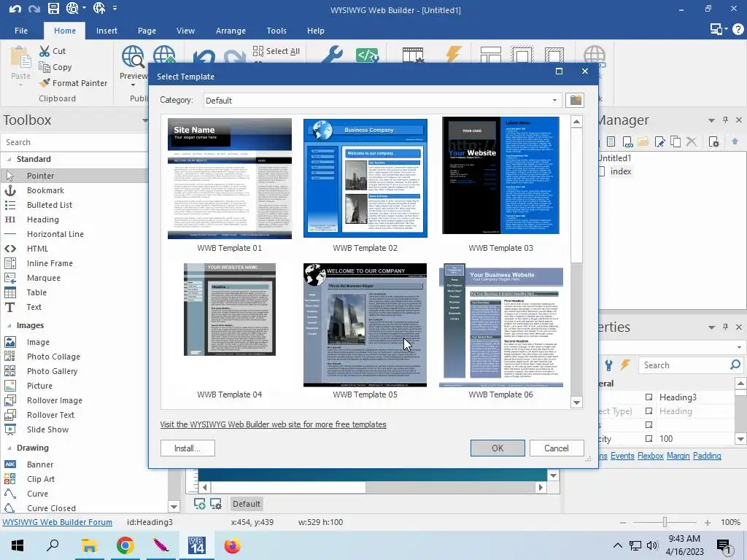Click the Cut icon in the ribbon
Viewport: 747px width, 560px height.
[x=44, y=51]
